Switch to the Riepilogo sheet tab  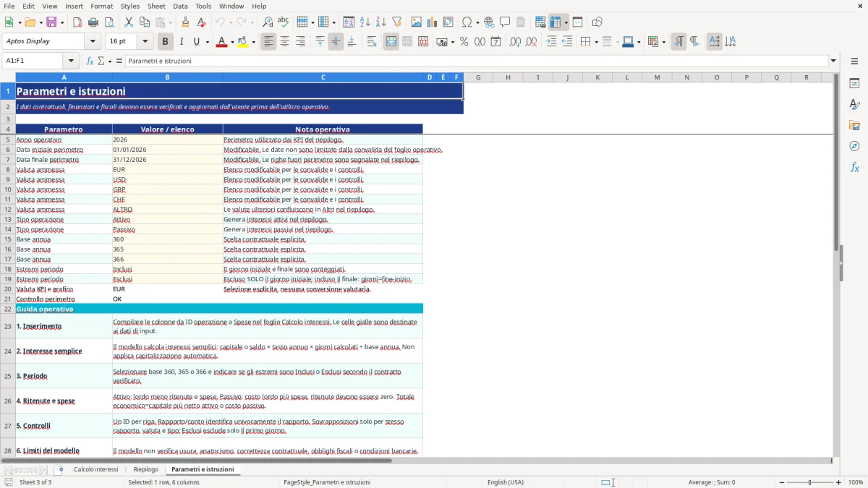[x=145, y=469]
